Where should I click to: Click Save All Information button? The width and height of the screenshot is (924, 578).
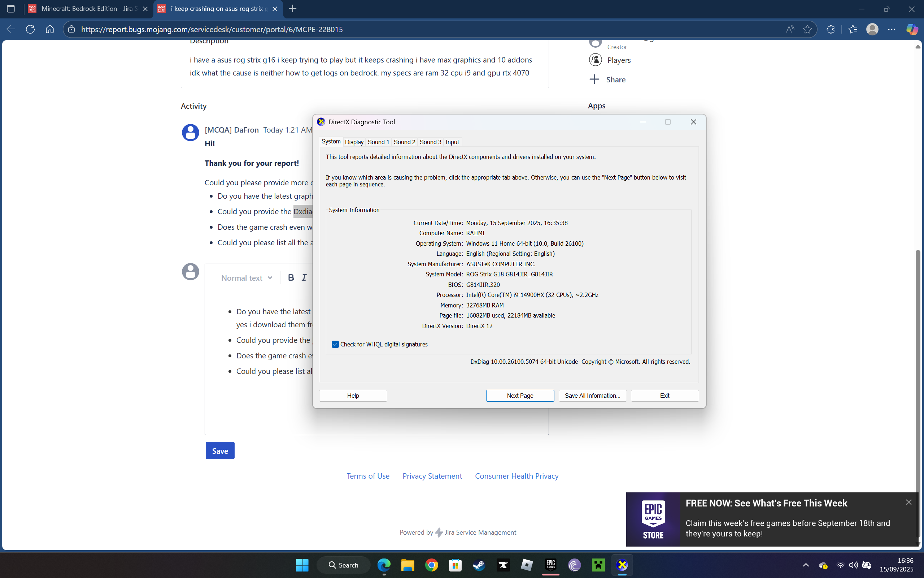[592, 396]
